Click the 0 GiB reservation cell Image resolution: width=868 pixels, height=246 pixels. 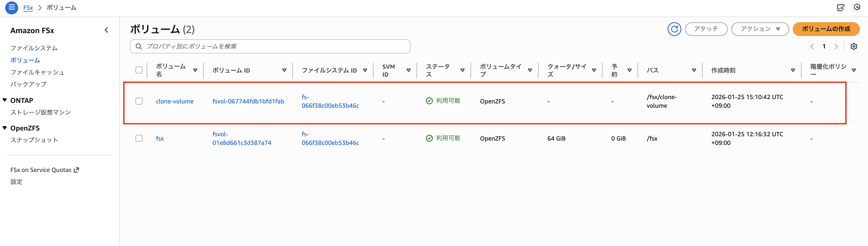tap(618, 138)
